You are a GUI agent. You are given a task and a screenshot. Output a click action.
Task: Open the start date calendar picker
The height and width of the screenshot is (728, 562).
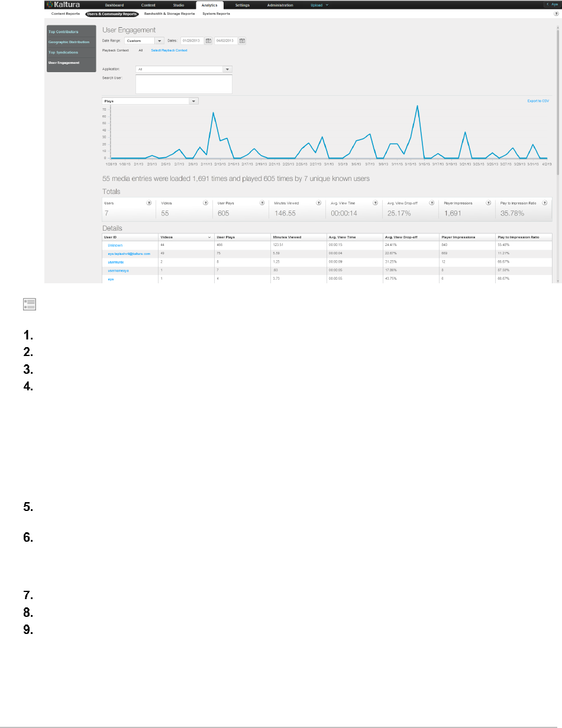click(x=208, y=41)
